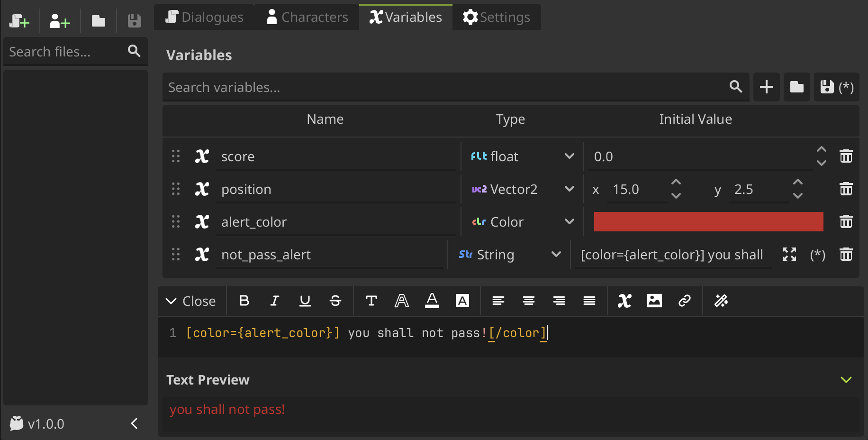Insert a variable using the editor toolbar
This screenshot has height=440, width=868.
pyautogui.click(x=624, y=301)
